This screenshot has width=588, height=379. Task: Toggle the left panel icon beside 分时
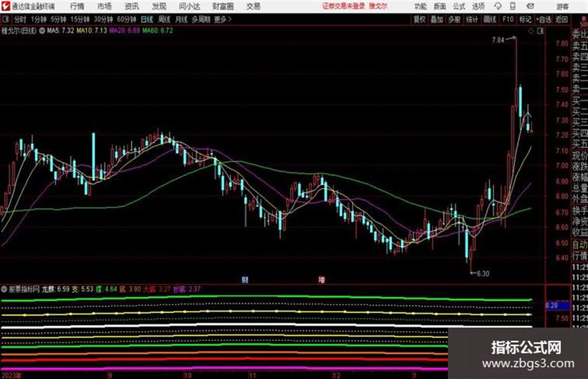tap(5, 19)
